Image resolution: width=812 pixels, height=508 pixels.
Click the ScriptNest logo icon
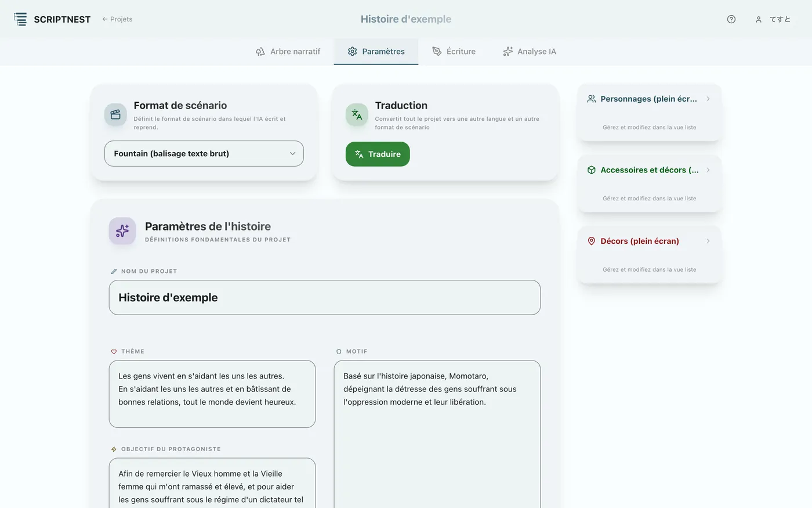tap(20, 19)
